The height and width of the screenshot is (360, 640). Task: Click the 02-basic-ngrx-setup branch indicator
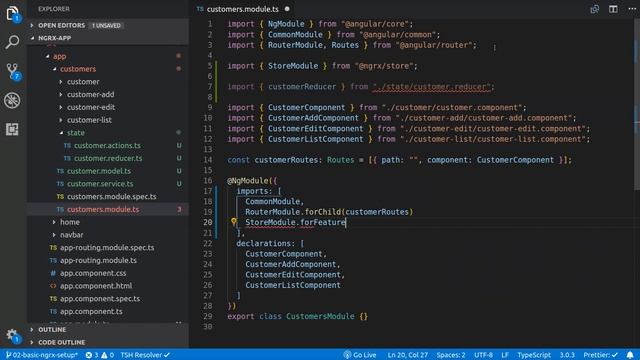pyautogui.click(x=41, y=355)
